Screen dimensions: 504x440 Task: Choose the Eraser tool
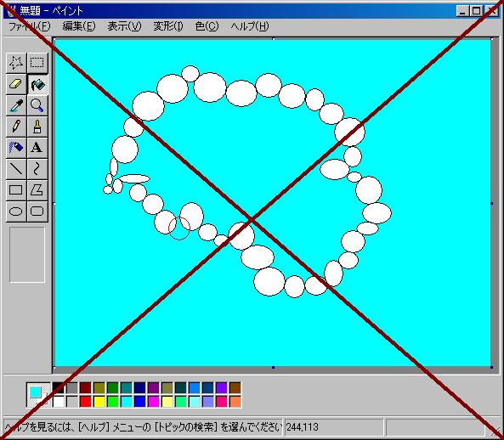[16, 84]
